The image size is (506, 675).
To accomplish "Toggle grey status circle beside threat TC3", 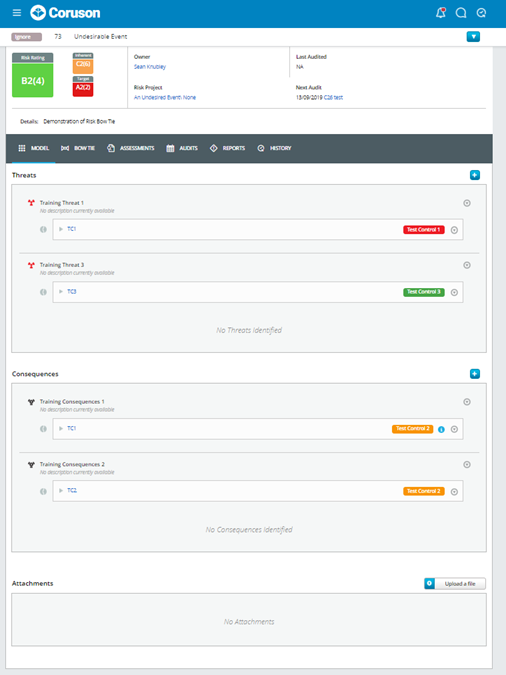I will (43, 292).
